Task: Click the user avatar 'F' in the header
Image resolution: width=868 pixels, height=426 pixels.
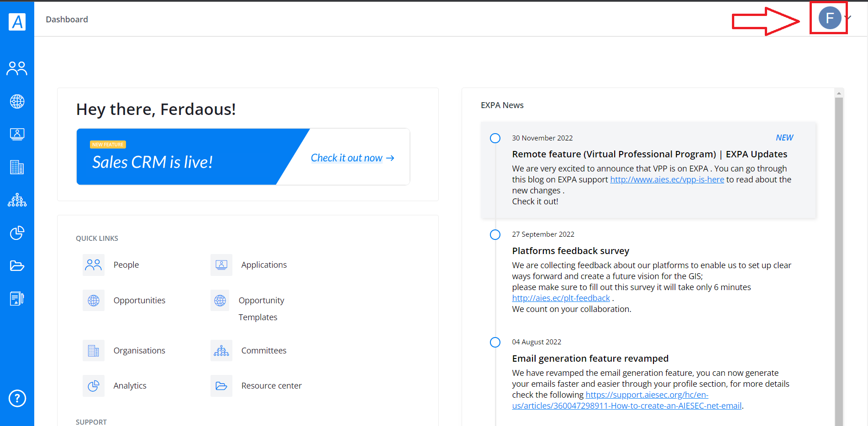Action: click(x=830, y=18)
